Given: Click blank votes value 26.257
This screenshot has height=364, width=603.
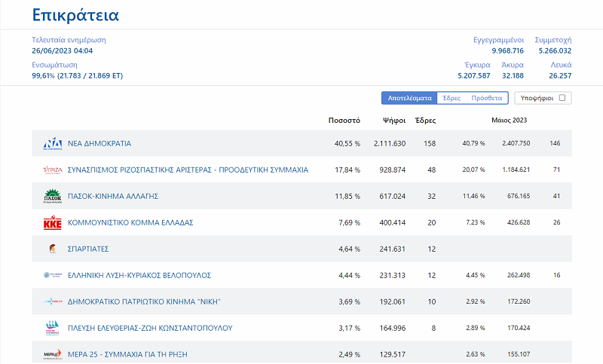Looking at the screenshot, I should click(x=560, y=75).
